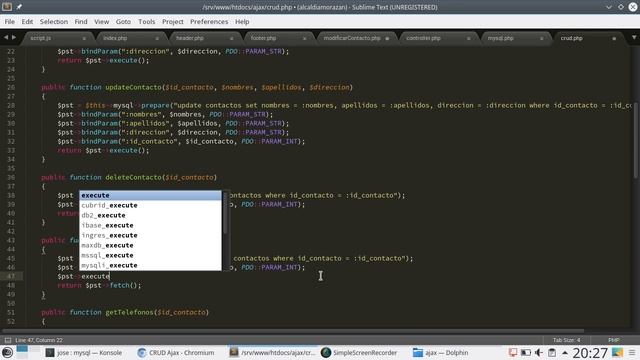Screen dimensions: 640x360
Task: Open the KDE application launcher
Action: [x=7, y=352]
